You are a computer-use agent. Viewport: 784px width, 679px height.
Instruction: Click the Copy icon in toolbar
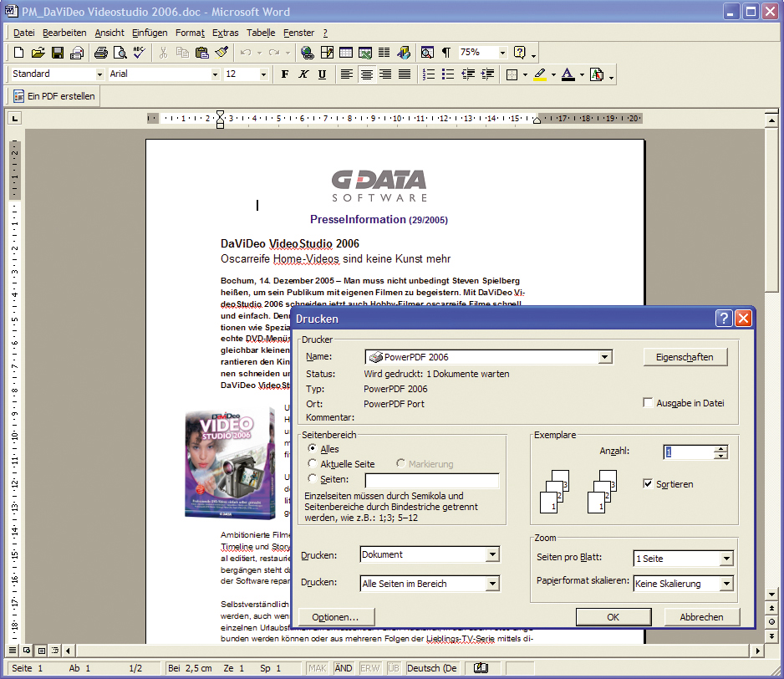(182, 52)
